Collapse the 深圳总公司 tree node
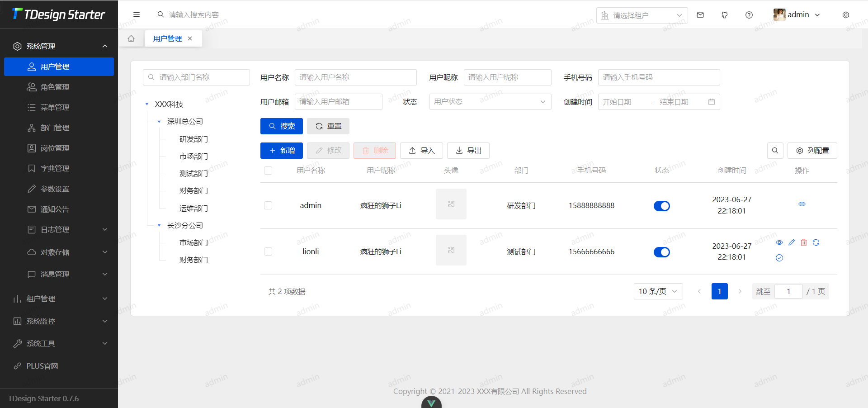The height and width of the screenshot is (408, 868). click(x=159, y=121)
